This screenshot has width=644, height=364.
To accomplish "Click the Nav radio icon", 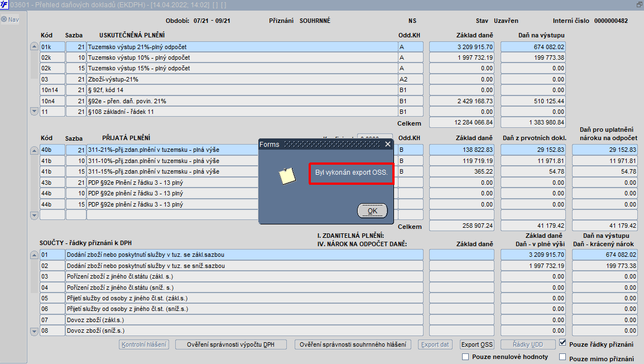I will pos(4,20).
